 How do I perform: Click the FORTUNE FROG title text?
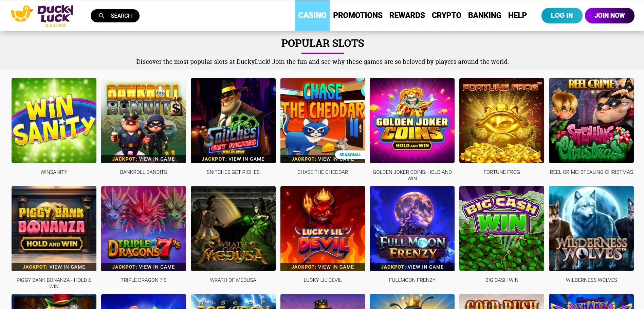coord(502,172)
